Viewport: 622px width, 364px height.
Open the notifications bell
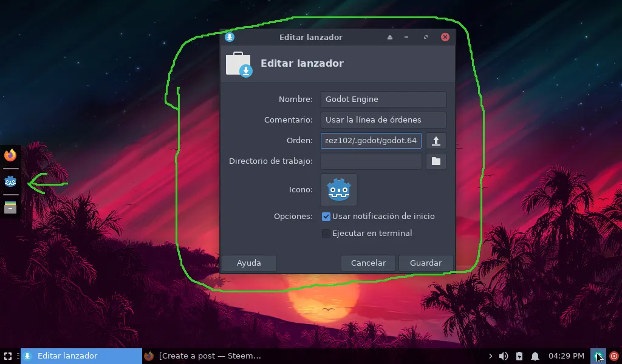[535, 356]
